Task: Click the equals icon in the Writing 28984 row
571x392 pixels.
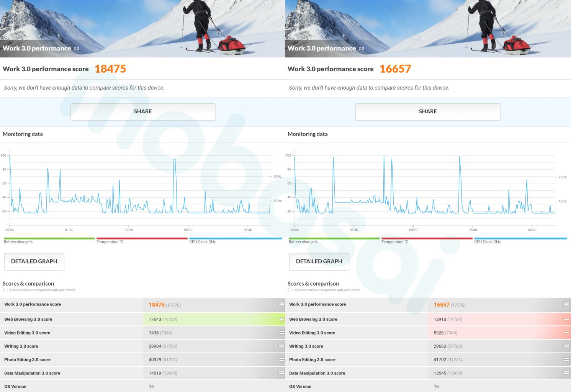Action: point(281,346)
